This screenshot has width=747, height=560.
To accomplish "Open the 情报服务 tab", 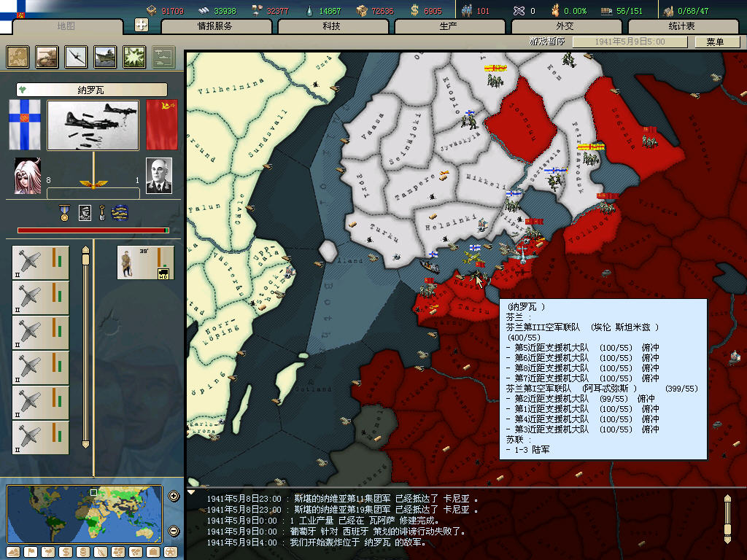I will point(215,26).
